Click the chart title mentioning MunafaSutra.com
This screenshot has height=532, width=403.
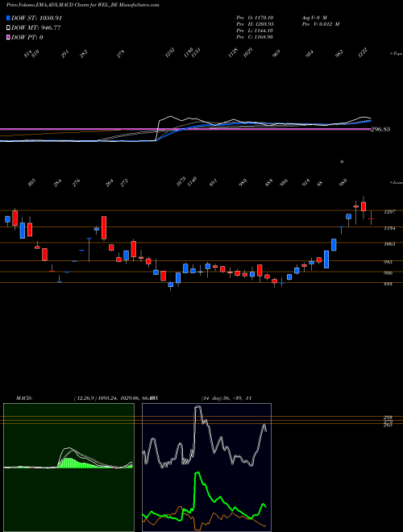(x=83, y=5)
